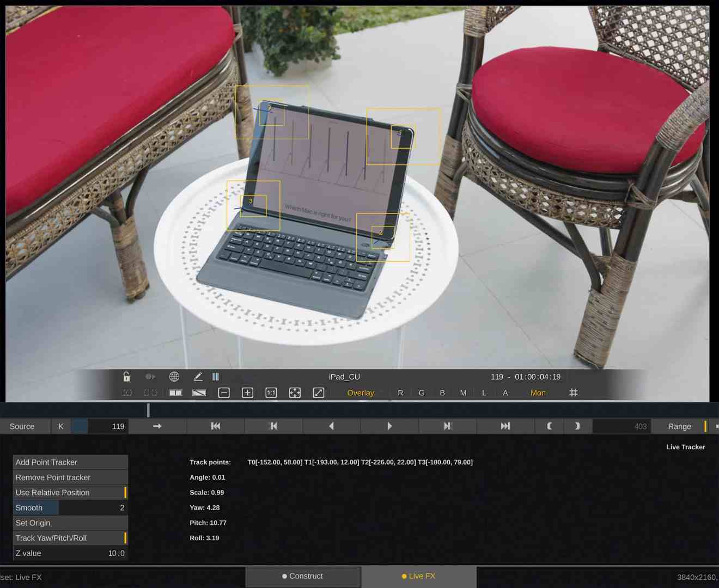Viewport: 719px width, 588px height.
Task: Open the Overlay display selector
Action: (x=360, y=392)
